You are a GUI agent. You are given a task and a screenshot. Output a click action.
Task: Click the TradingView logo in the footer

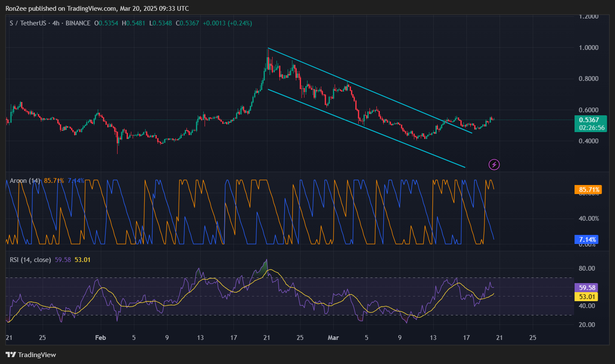[x=31, y=355]
